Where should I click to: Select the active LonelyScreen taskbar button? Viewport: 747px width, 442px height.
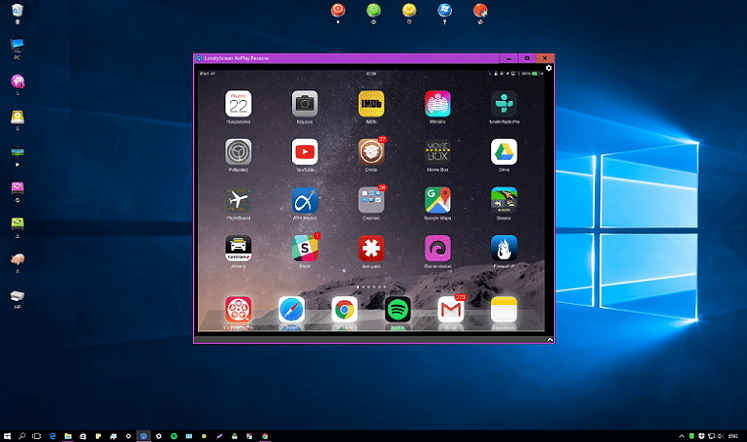[143, 436]
